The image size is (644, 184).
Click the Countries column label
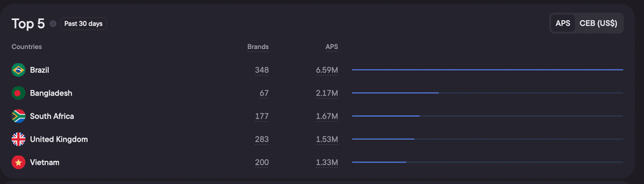pyautogui.click(x=27, y=47)
